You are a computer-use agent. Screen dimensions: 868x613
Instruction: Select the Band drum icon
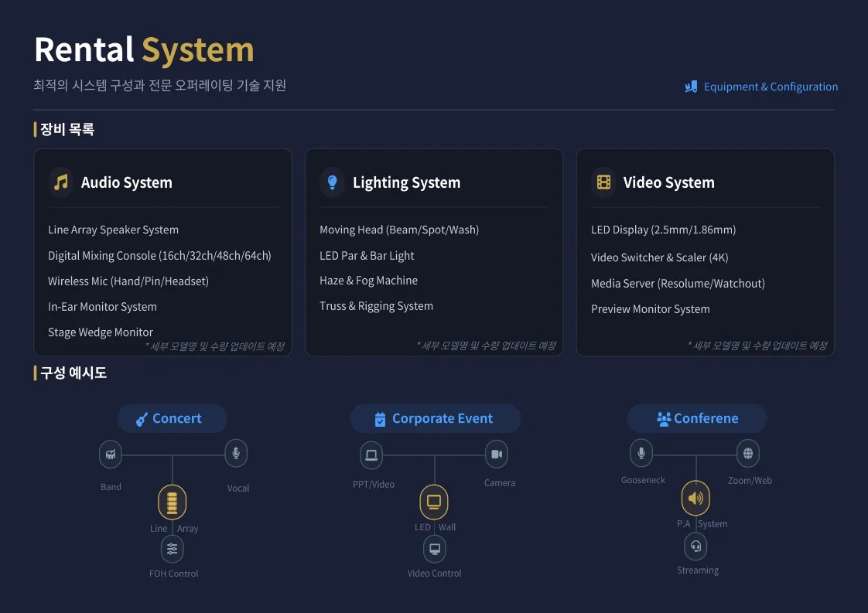111,455
